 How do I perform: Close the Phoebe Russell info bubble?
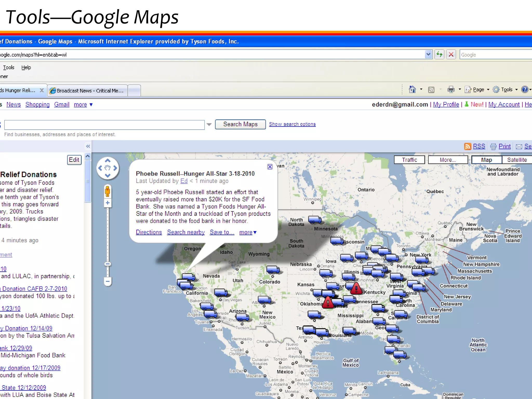[270, 167]
